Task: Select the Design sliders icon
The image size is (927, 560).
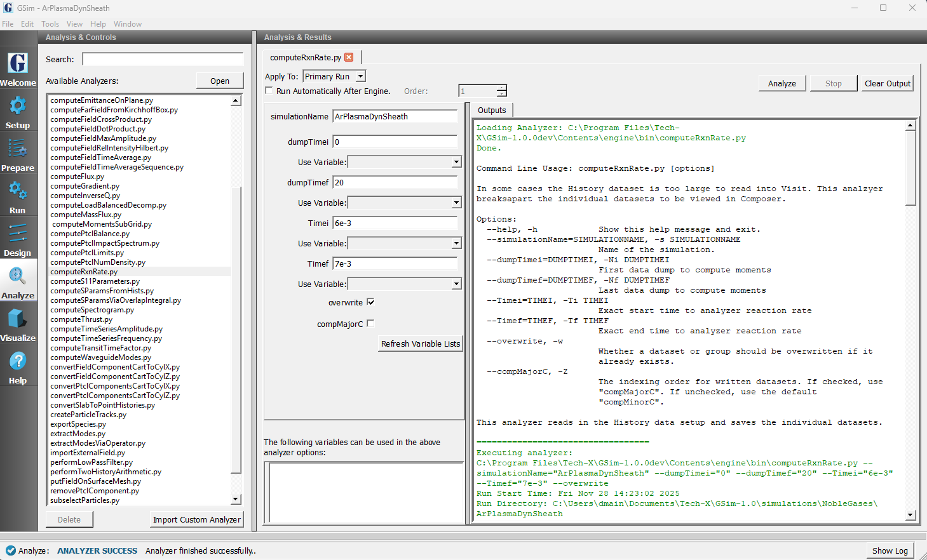Action: (x=18, y=234)
